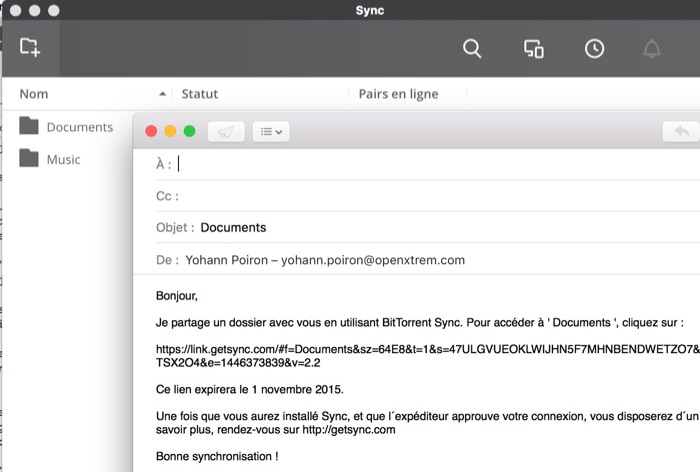700x472 pixels.
Task: Sort by Pairs en ligne column
Action: click(398, 94)
